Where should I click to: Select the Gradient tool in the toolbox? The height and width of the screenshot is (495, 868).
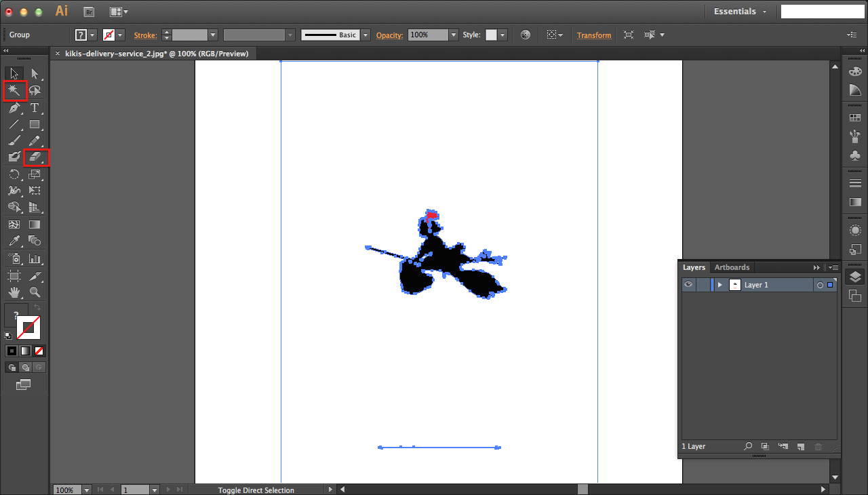pos(35,224)
